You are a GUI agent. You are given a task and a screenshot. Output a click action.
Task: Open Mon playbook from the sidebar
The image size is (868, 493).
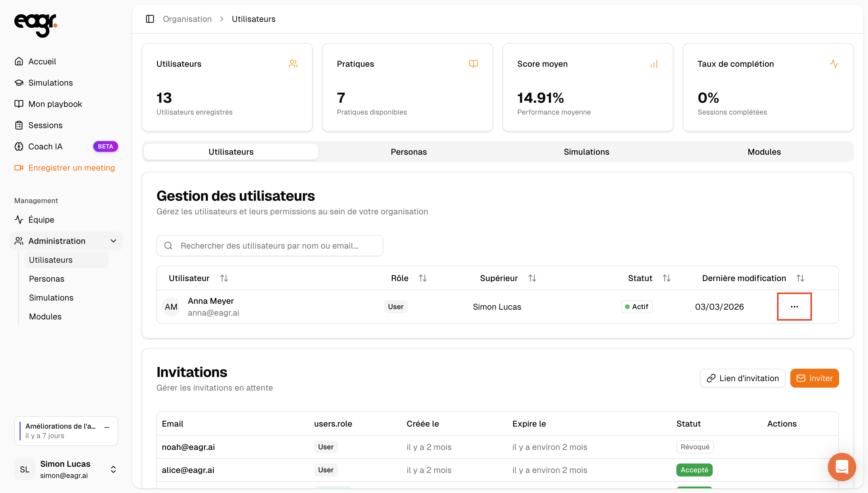(55, 104)
